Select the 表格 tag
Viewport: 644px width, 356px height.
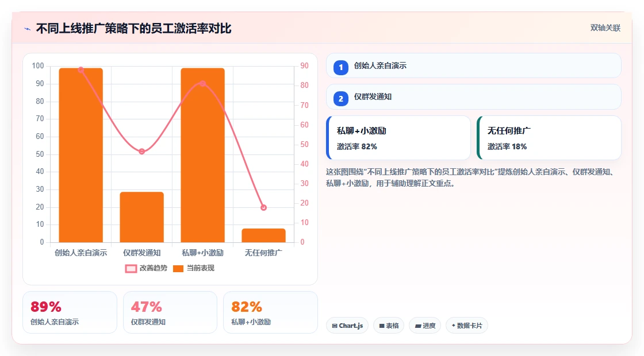[x=389, y=326]
